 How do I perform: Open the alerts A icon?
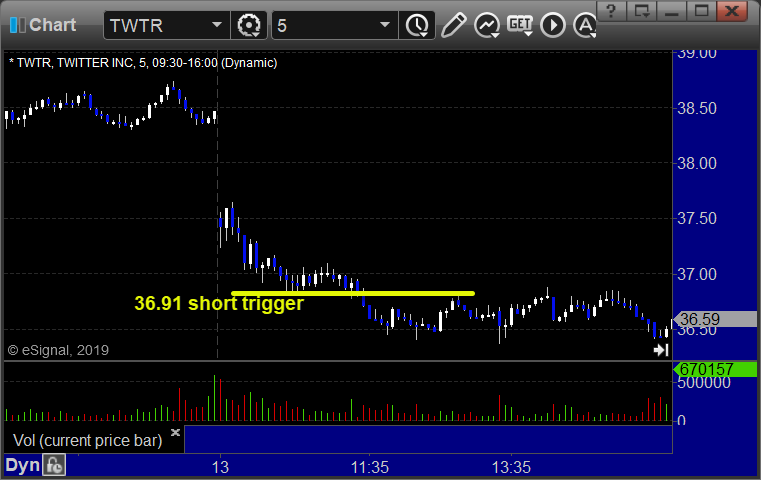coord(585,25)
